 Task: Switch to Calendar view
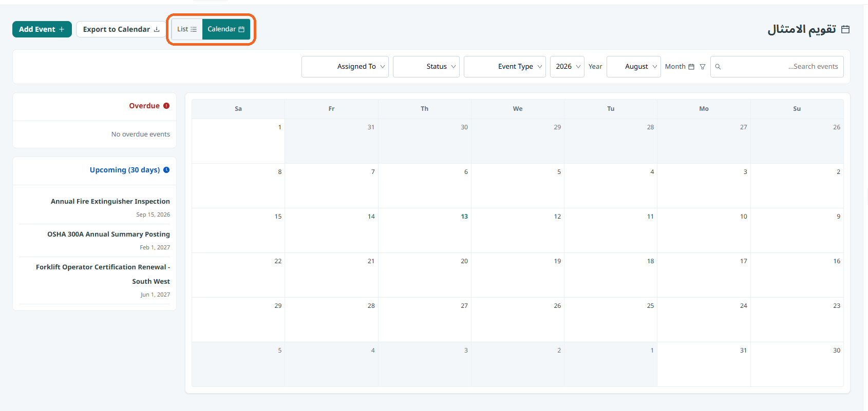[226, 29]
